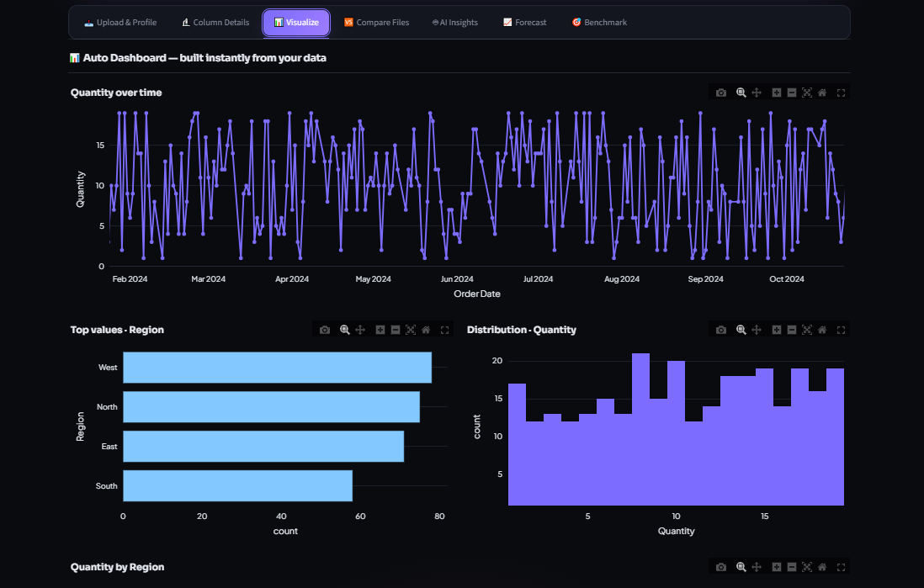This screenshot has height=588, width=924.
Task: Select zoom tool on Top values Region chart
Action: point(345,330)
